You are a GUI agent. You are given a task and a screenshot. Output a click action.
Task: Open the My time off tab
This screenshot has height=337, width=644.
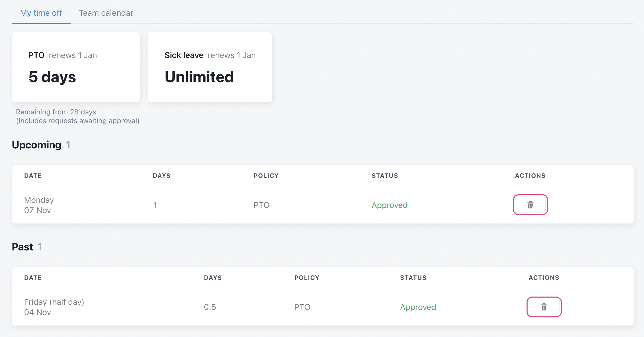(41, 13)
